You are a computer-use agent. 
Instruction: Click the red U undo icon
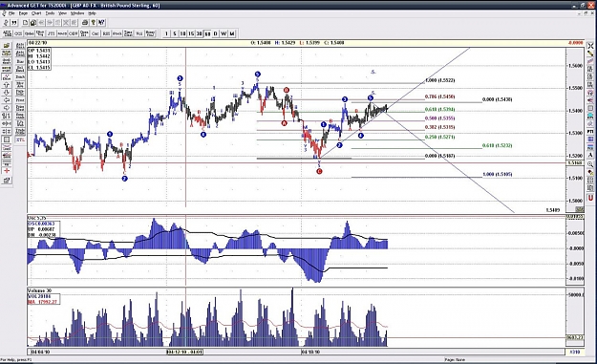[590, 198]
